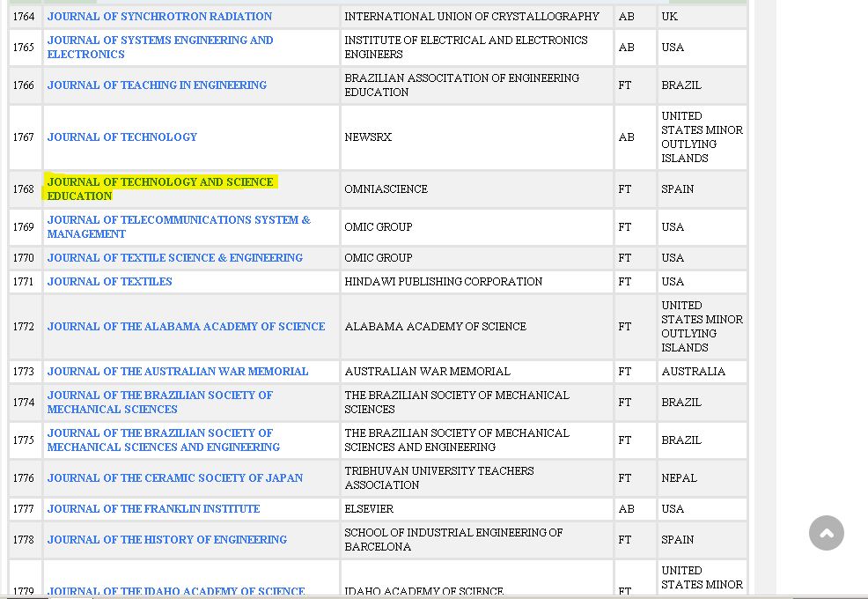Open highlighted Journal of Technology and Science Education
Screen dimensions: 868x599
click(160, 189)
